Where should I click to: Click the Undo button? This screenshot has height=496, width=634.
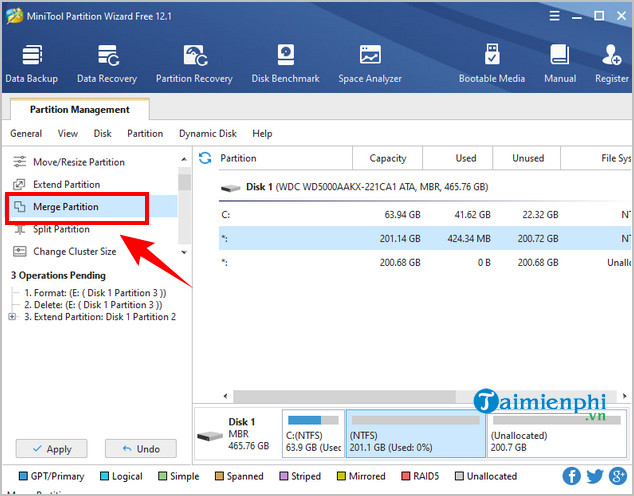[141, 449]
